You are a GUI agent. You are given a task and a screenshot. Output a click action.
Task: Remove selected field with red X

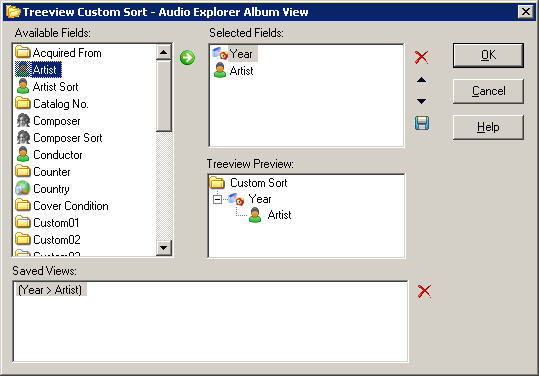[x=421, y=57]
